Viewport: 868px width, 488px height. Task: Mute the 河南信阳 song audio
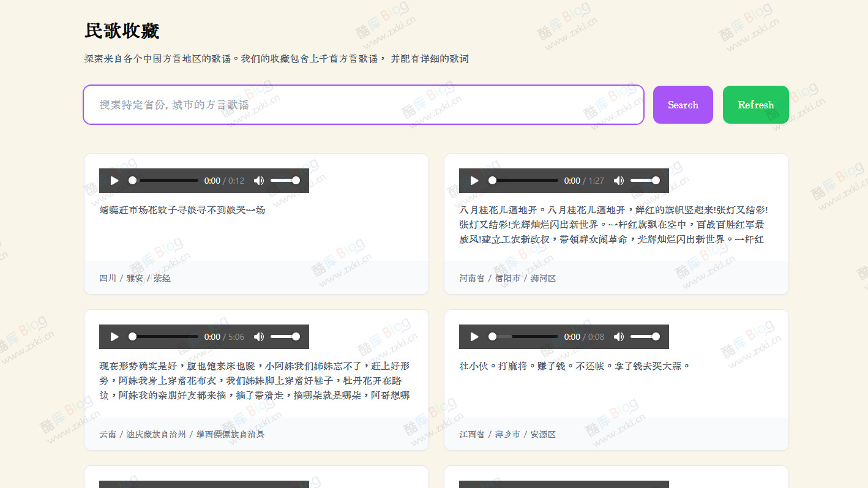tap(618, 180)
